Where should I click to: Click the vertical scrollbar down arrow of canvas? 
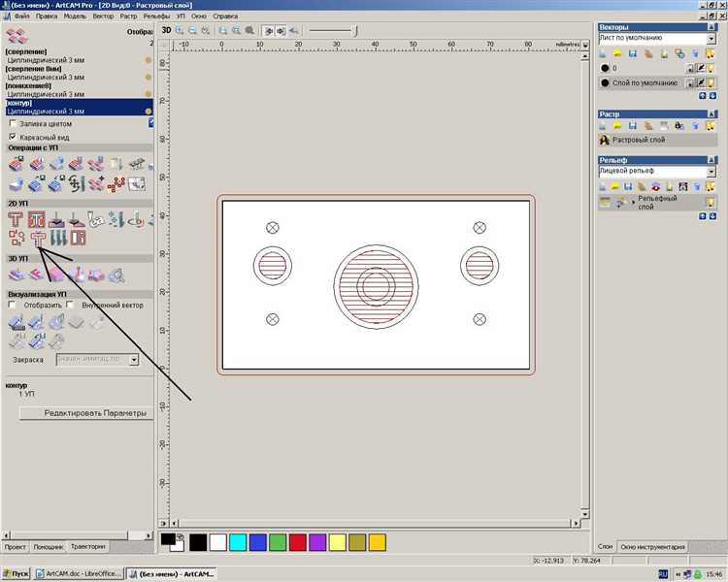point(585,514)
